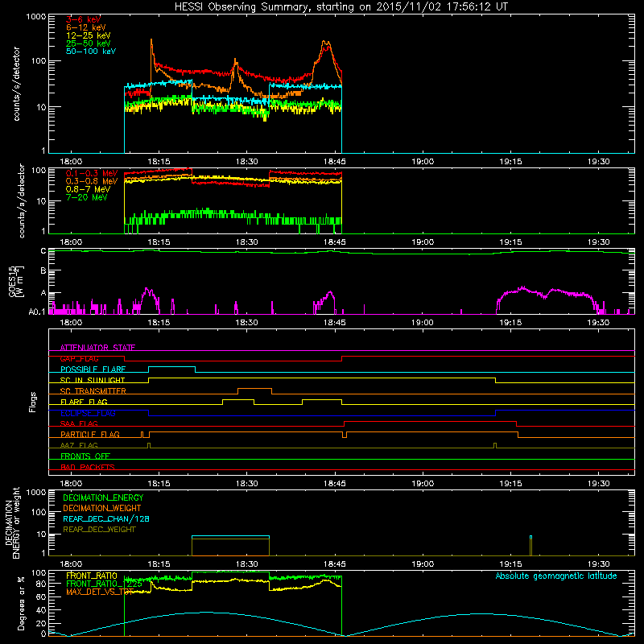Select the 3-6 keV legend label
The height and width of the screenshot is (644, 644).
point(83,19)
